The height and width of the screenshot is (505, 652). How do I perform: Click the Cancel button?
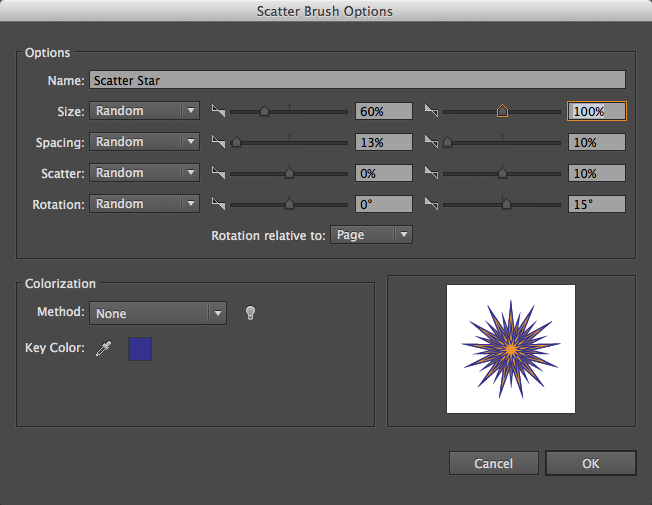(x=494, y=463)
